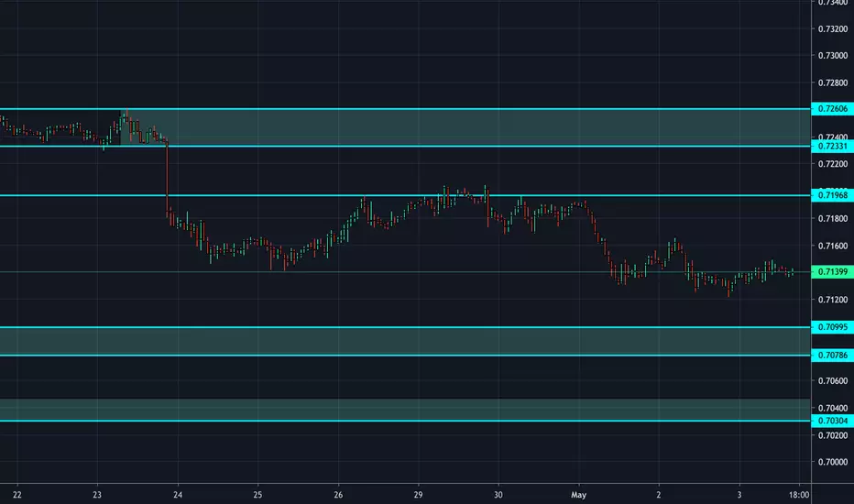Click the 0.73200 price scale value
The height and width of the screenshot is (504, 854).
pyautogui.click(x=833, y=29)
